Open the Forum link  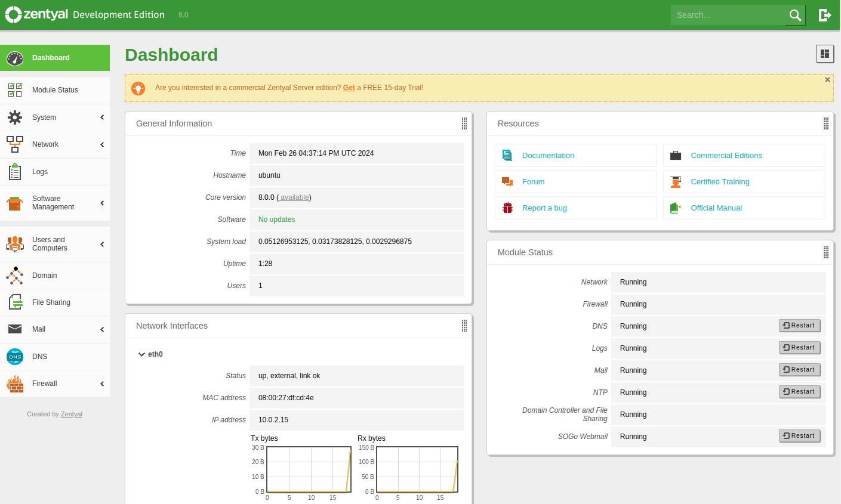click(x=533, y=182)
